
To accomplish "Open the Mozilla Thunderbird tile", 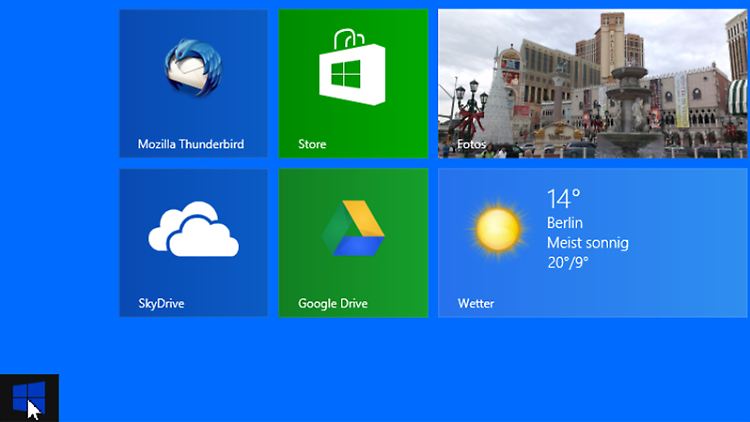I will click(193, 83).
